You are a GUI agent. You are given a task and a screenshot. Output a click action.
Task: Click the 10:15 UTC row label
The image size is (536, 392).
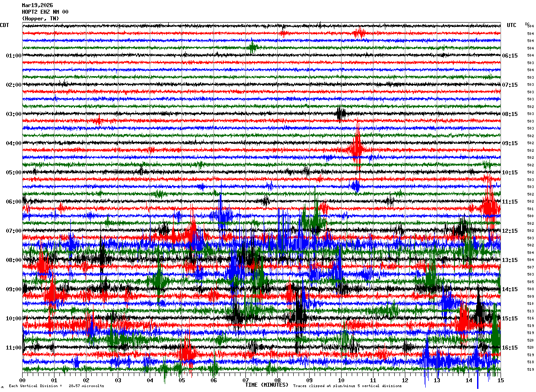(509, 173)
